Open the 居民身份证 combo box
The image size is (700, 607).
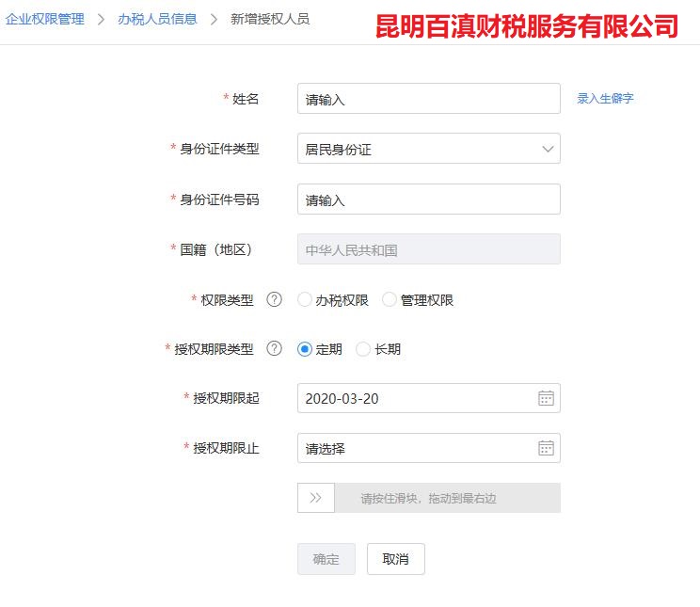pyautogui.click(x=429, y=149)
